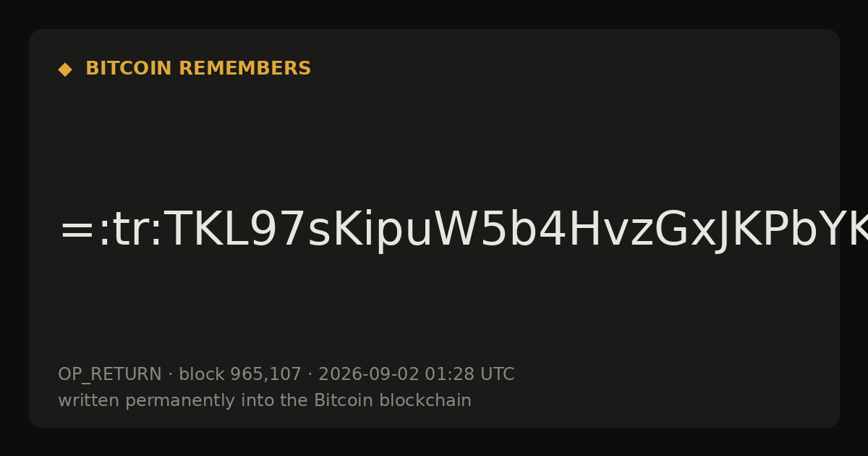Click the word 'block' in footer
The image size is (868, 456).
tap(202, 374)
